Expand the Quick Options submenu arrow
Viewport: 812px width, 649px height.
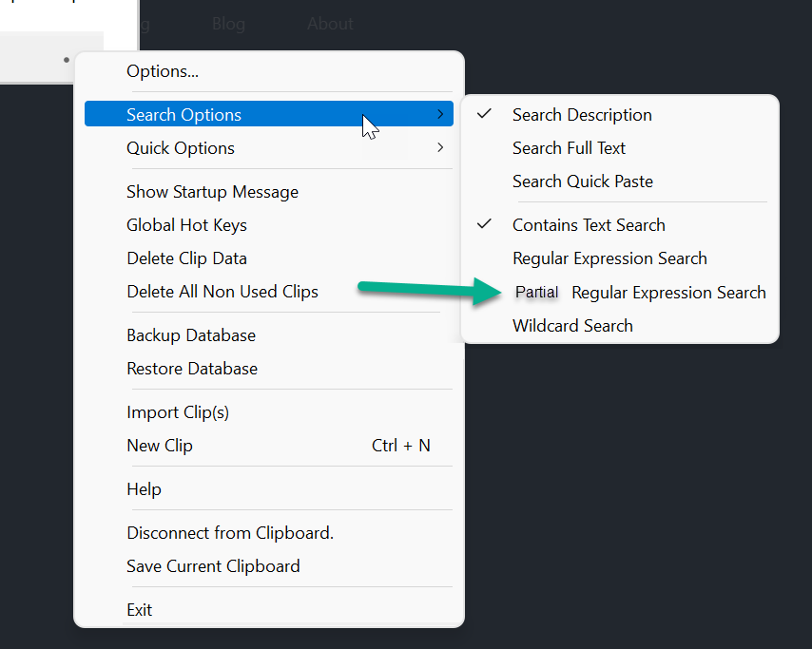tap(440, 147)
